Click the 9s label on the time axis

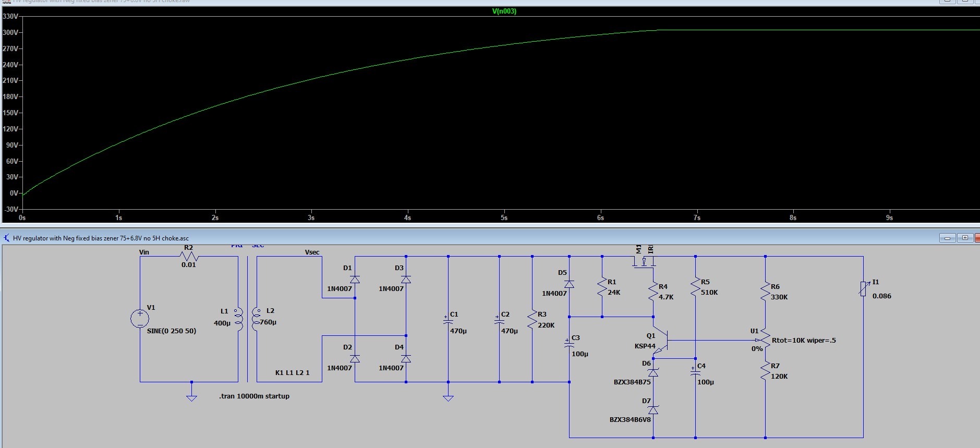coord(889,218)
